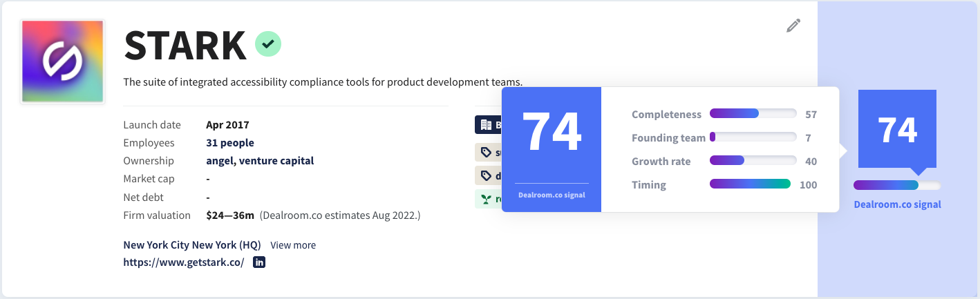Click the Growth rate score bar
980x299 pixels.
pos(753,161)
